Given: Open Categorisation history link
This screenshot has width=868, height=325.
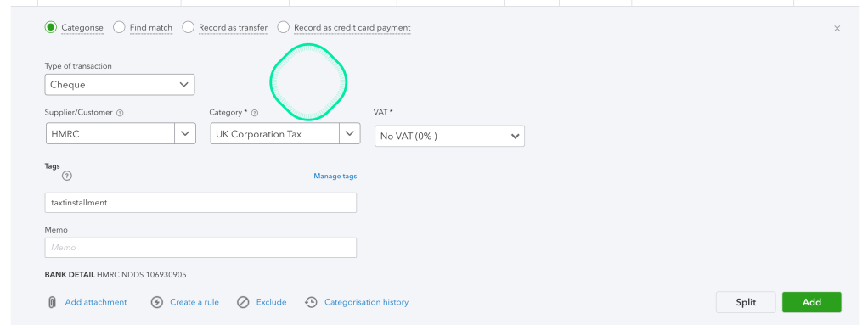Looking at the screenshot, I should [x=366, y=302].
